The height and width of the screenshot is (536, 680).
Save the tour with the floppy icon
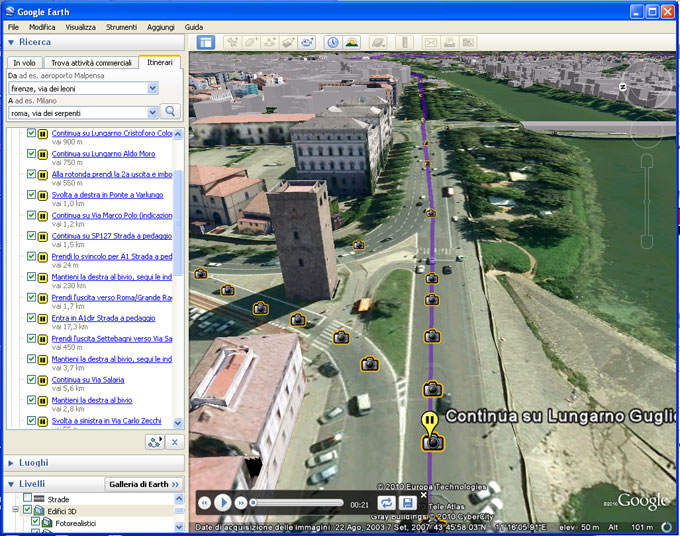coord(407,503)
